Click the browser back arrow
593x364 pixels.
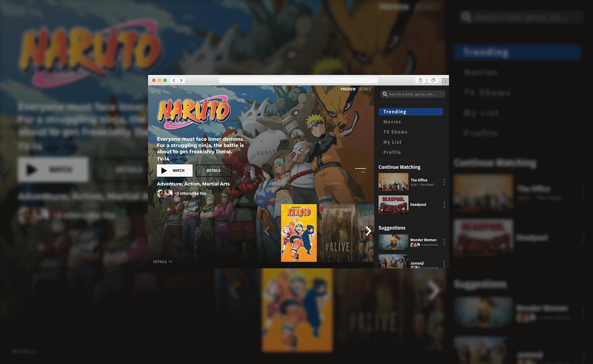click(174, 80)
